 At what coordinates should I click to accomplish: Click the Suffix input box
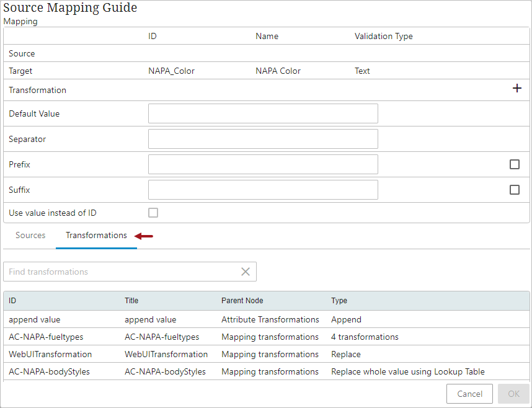[263, 190]
